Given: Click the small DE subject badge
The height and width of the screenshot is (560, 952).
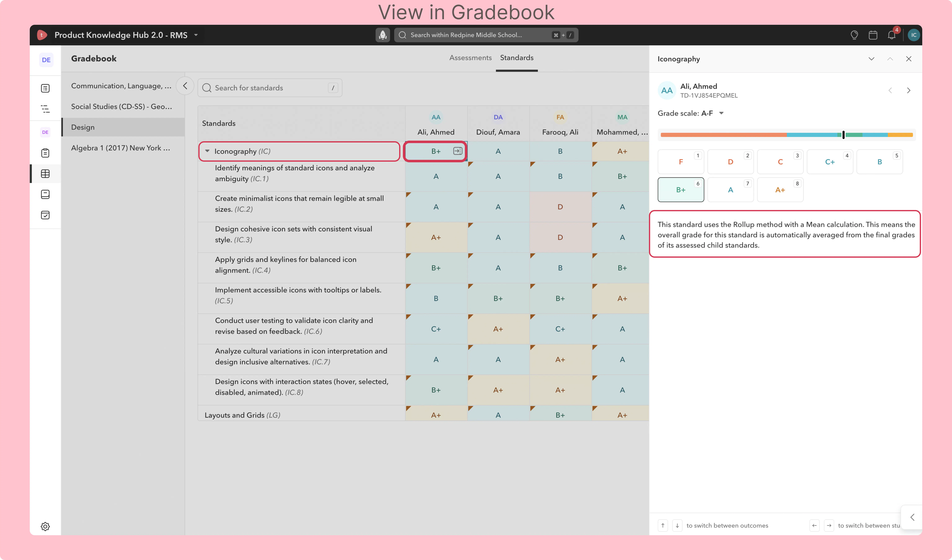Looking at the screenshot, I should [45, 132].
